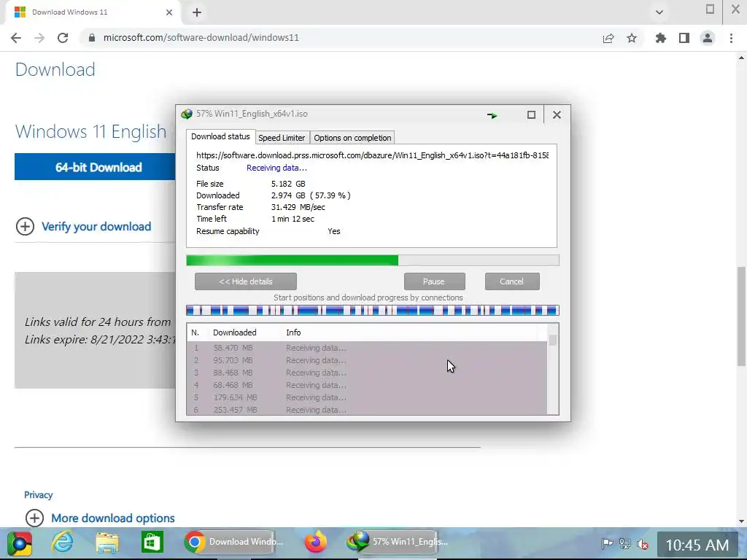Screen dimensions: 747x560
Task: Click the browser page vertical scrollbar
Action: click(741, 316)
